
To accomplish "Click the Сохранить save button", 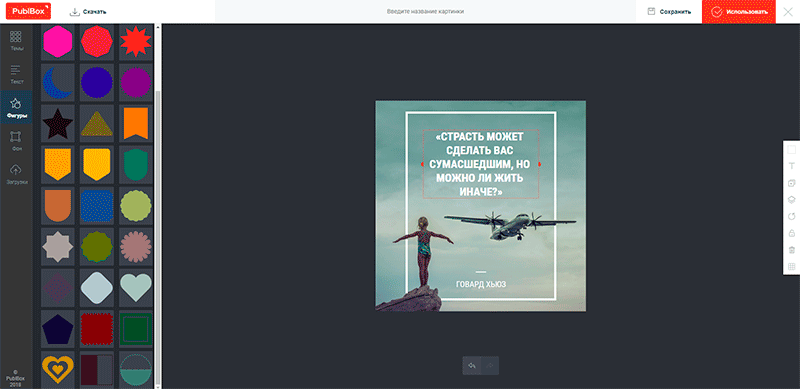I will tap(669, 11).
